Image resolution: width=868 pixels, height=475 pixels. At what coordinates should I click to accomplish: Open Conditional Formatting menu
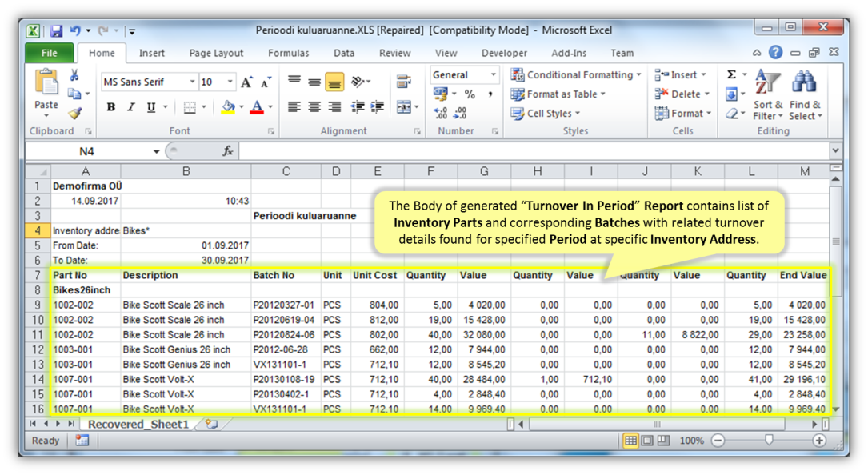point(576,74)
